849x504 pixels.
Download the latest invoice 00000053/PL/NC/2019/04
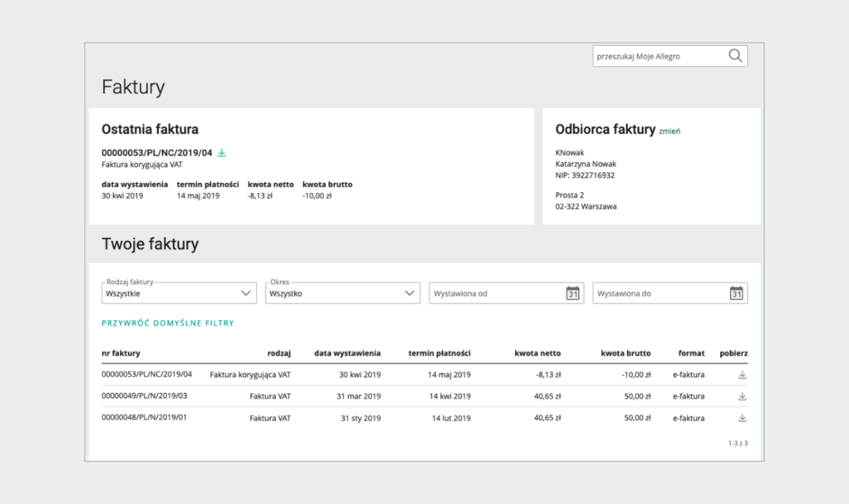(221, 153)
